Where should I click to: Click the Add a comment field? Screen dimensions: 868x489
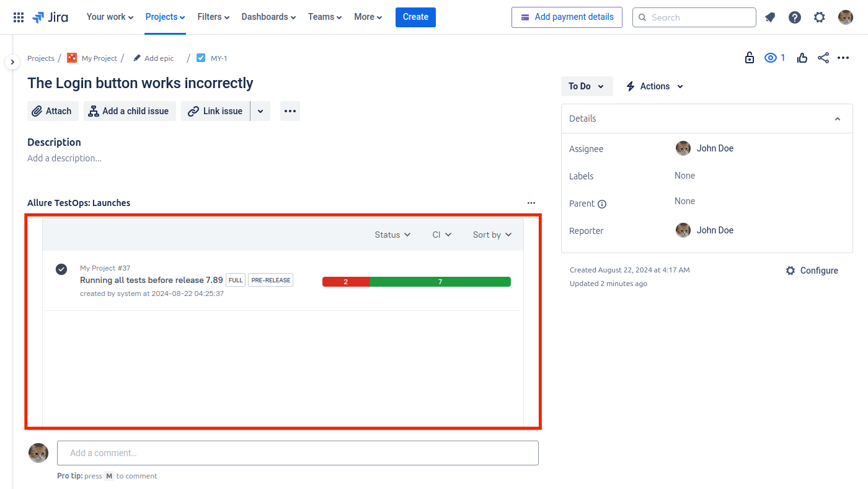pos(298,453)
